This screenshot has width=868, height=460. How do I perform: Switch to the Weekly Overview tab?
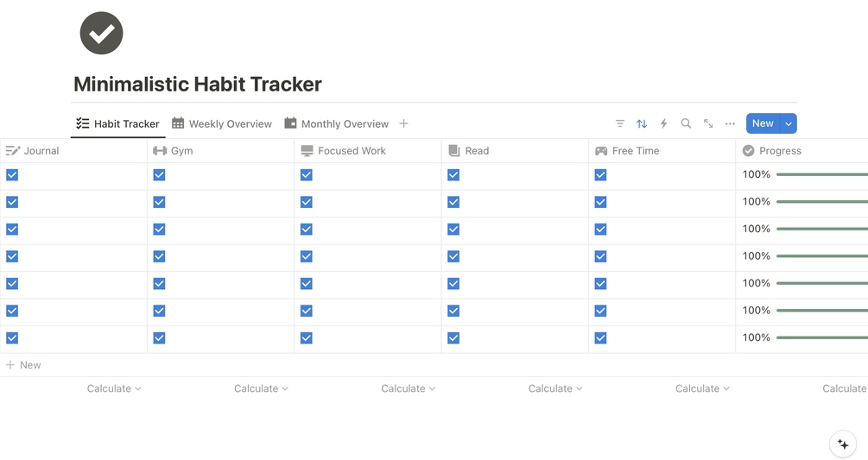(222, 123)
